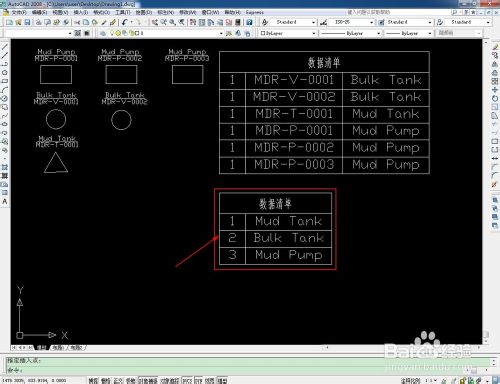The image size is (500, 384).
Task: Click the Open file icon in the toolbar
Action: click(18, 22)
